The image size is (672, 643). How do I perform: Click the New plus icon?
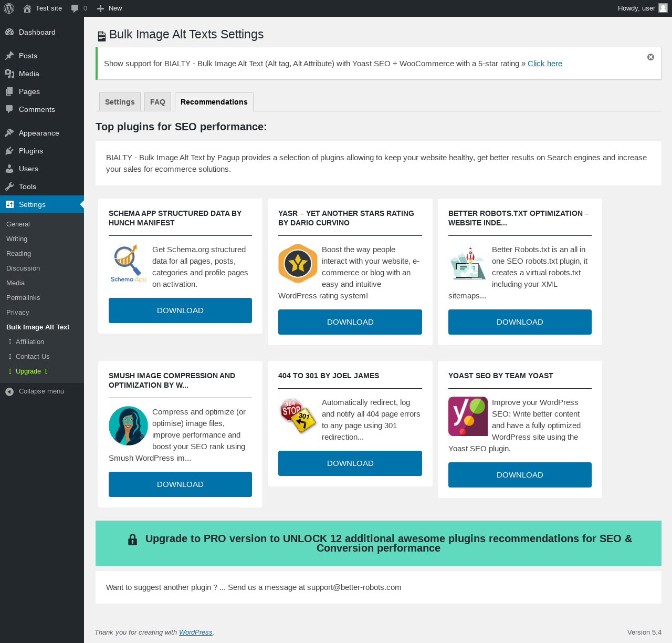coord(101,8)
